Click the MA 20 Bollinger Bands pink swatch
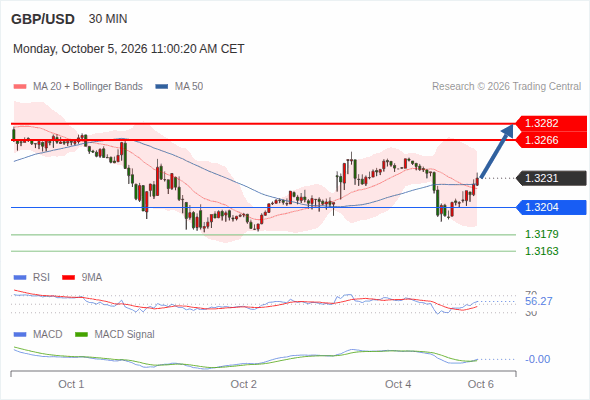Viewport: 590px width, 400px height. 20,87
